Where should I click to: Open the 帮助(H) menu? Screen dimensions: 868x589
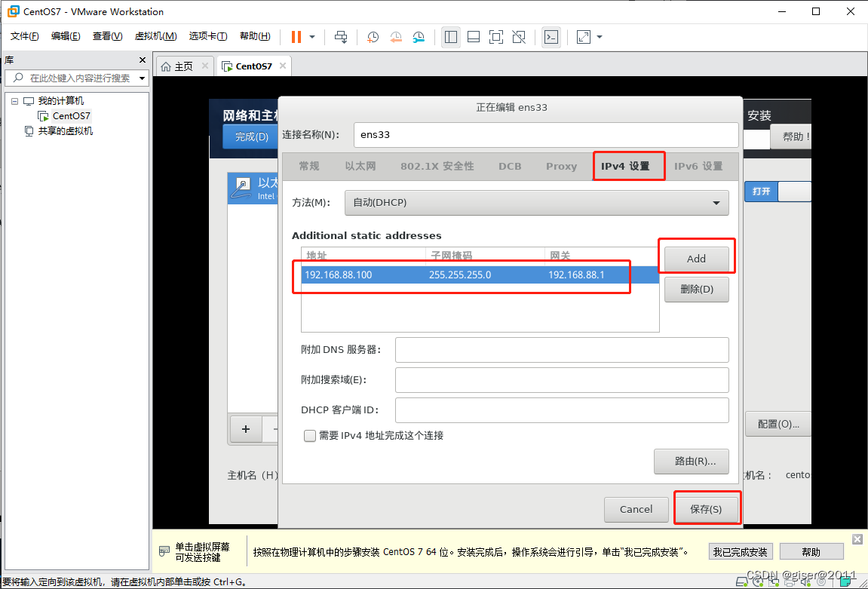point(255,36)
